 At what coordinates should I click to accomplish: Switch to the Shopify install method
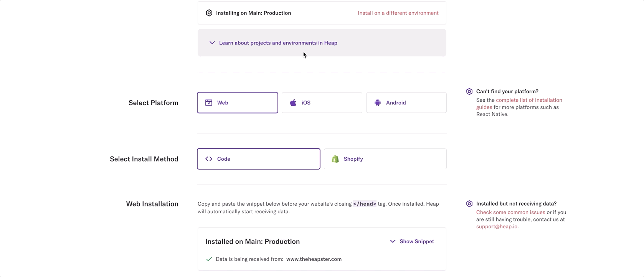coord(385,159)
